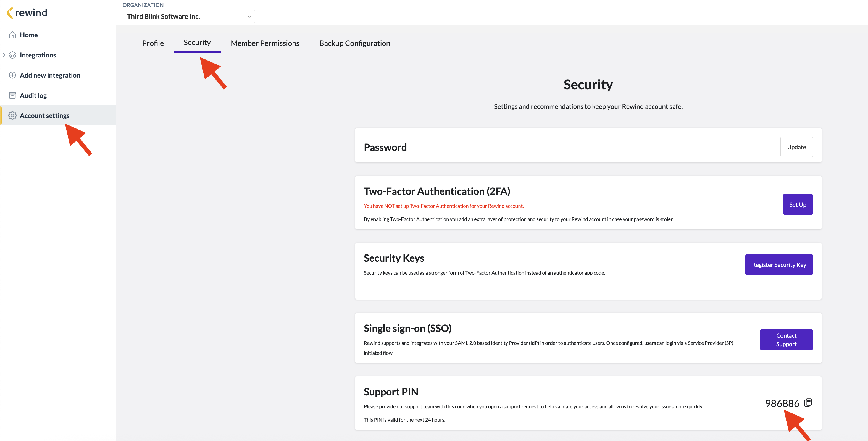
Task: Click the password Update button
Action: coord(796,147)
